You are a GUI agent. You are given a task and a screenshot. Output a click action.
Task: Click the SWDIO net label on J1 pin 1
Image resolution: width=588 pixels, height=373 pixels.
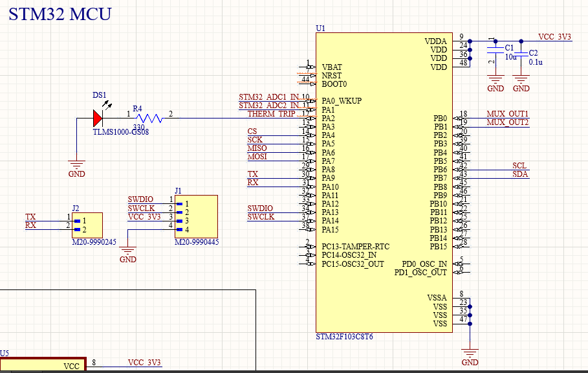140,199
